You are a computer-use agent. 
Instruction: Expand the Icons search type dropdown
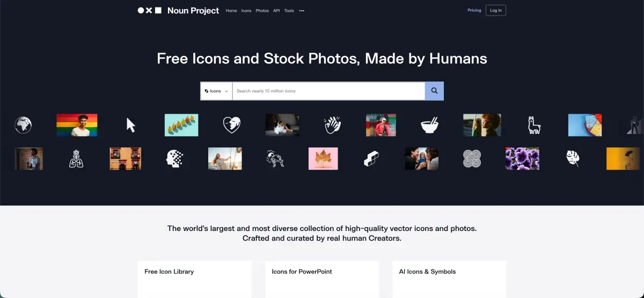tap(216, 91)
